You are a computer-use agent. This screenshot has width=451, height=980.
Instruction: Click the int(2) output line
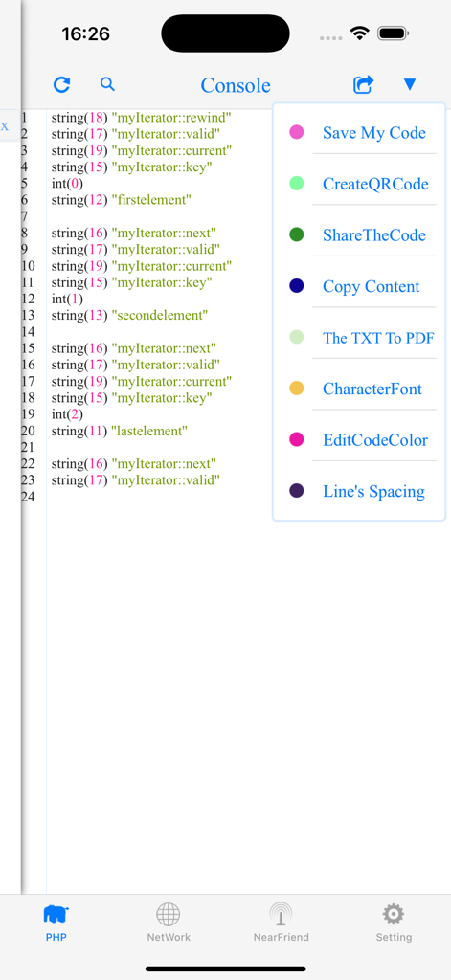tap(67, 413)
